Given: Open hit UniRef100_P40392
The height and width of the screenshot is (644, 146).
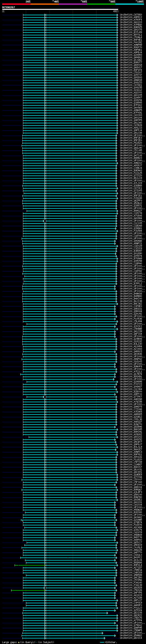Looking at the screenshot, I should pyautogui.click(x=131, y=42).
